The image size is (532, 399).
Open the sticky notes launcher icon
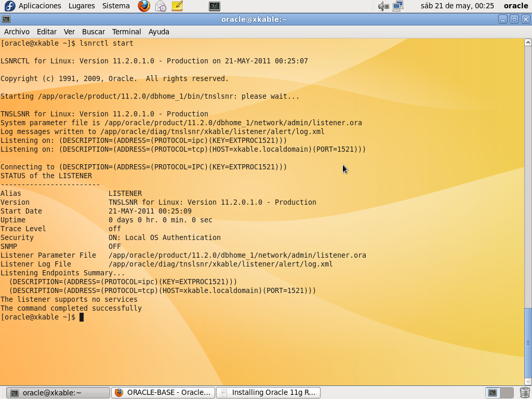click(177, 6)
